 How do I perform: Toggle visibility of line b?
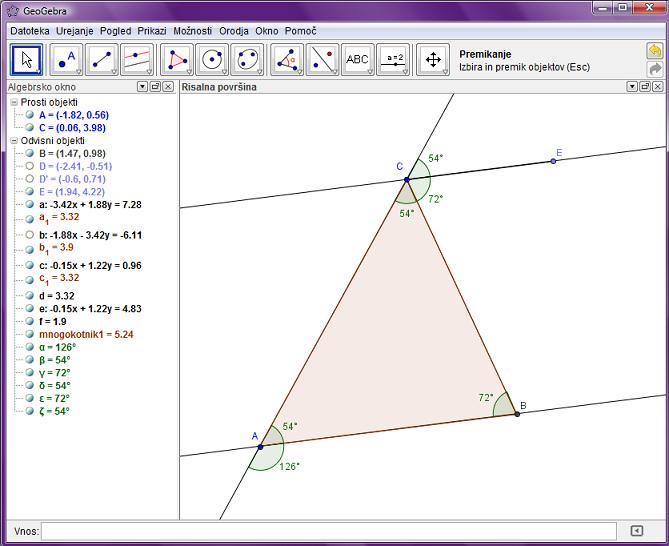click(x=30, y=234)
